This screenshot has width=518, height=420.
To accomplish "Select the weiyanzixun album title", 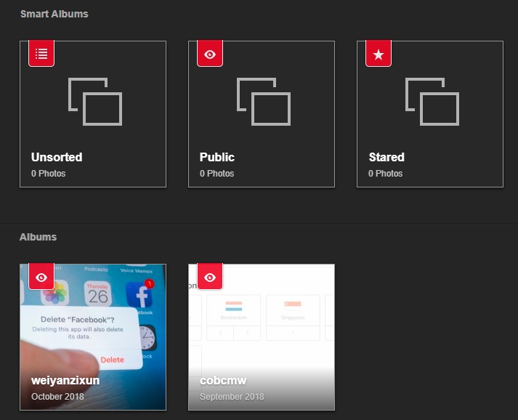I will coord(65,380).
